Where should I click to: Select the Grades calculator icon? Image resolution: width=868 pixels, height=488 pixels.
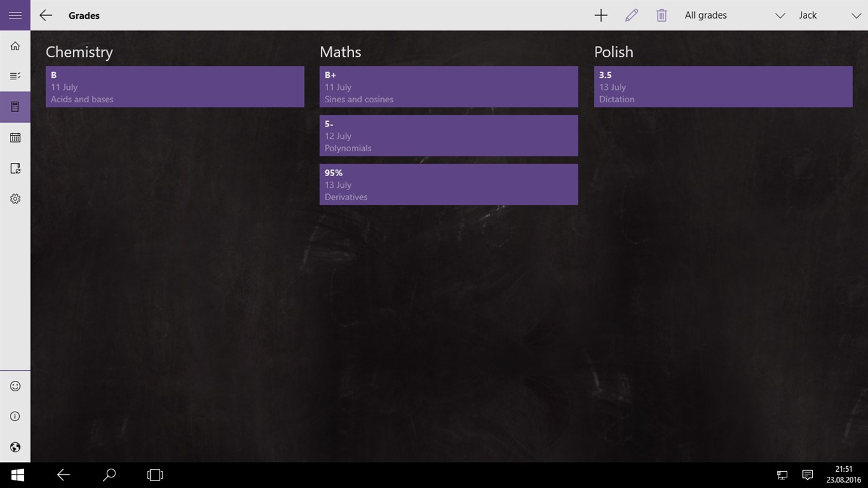(15, 106)
